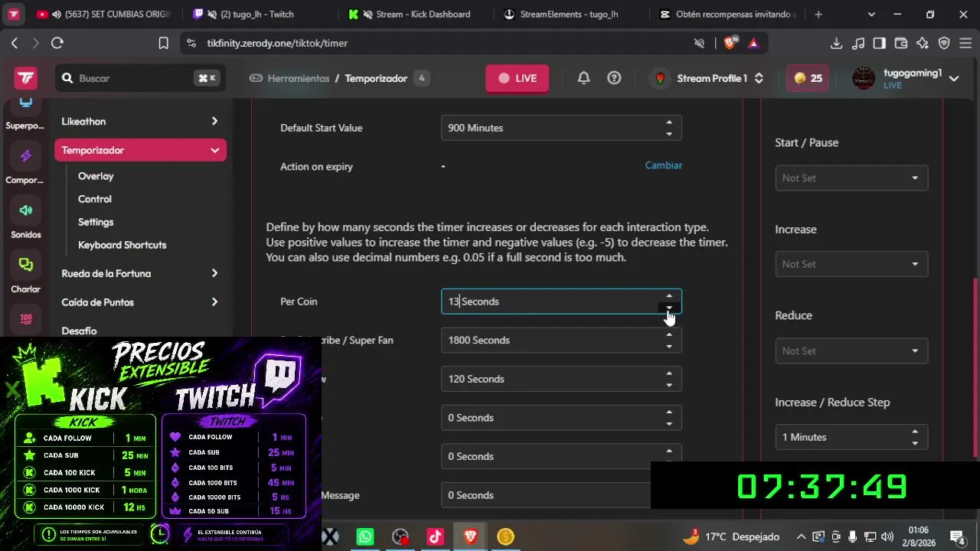Select the Overlay submenu item
This screenshot has width=980, height=551.
coord(96,176)
